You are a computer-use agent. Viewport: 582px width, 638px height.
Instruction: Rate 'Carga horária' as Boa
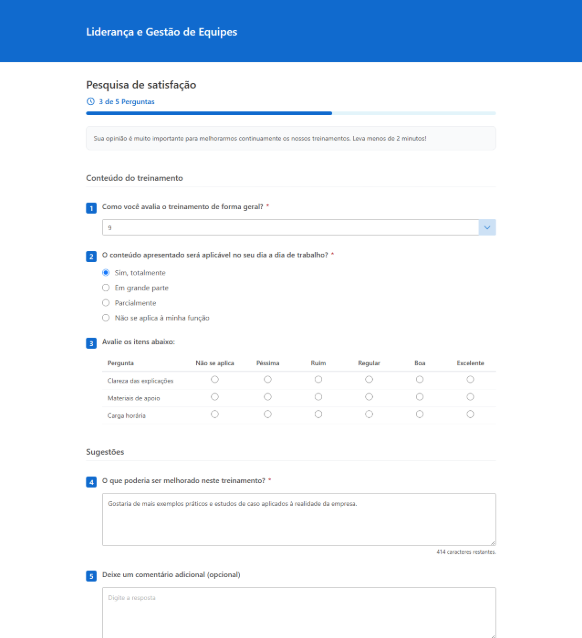pyautogui.click(x=420, y=414)
